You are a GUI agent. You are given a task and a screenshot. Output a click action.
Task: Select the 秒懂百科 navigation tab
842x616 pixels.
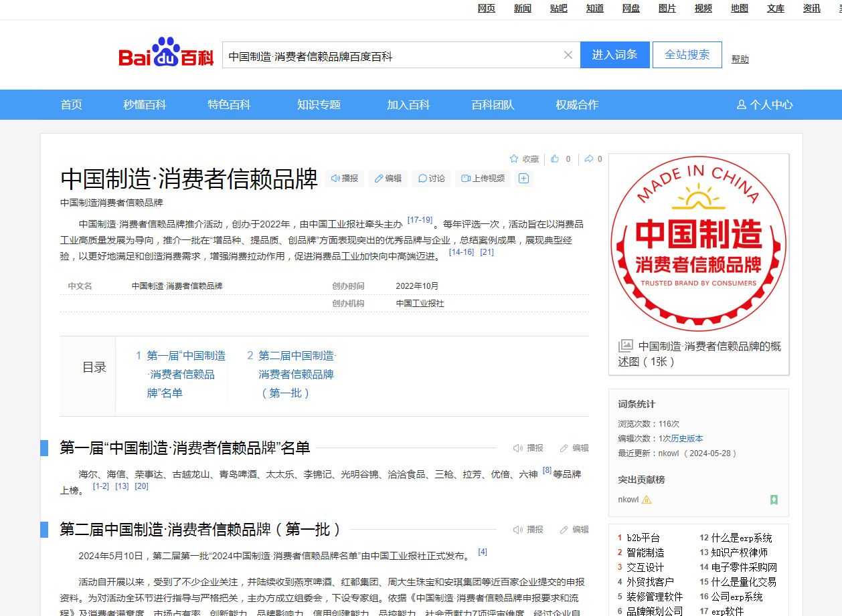(145, 105)
